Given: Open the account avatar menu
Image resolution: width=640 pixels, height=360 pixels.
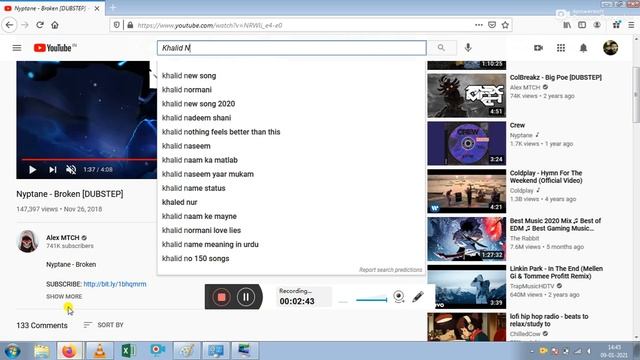Looking at the screenshot, I should click(x=610, y=48).
